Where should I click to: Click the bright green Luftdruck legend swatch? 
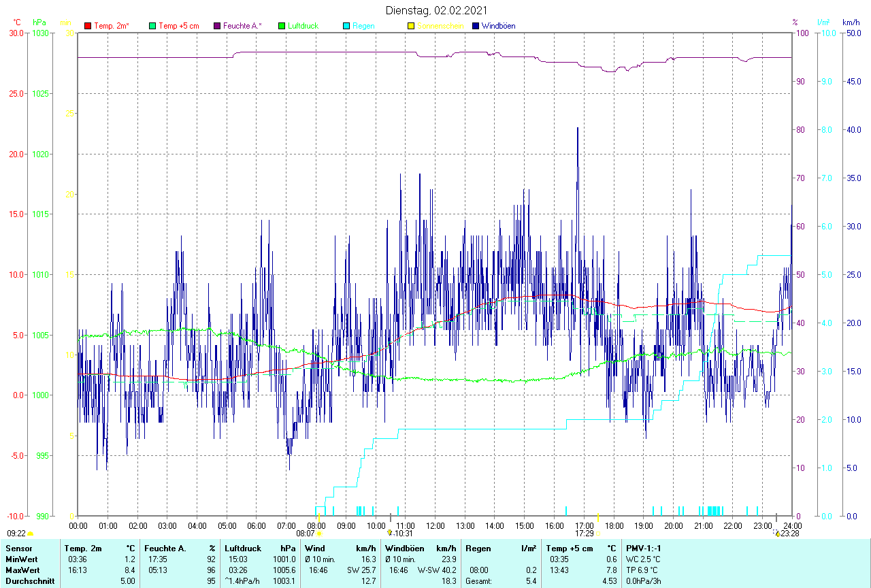282,26
